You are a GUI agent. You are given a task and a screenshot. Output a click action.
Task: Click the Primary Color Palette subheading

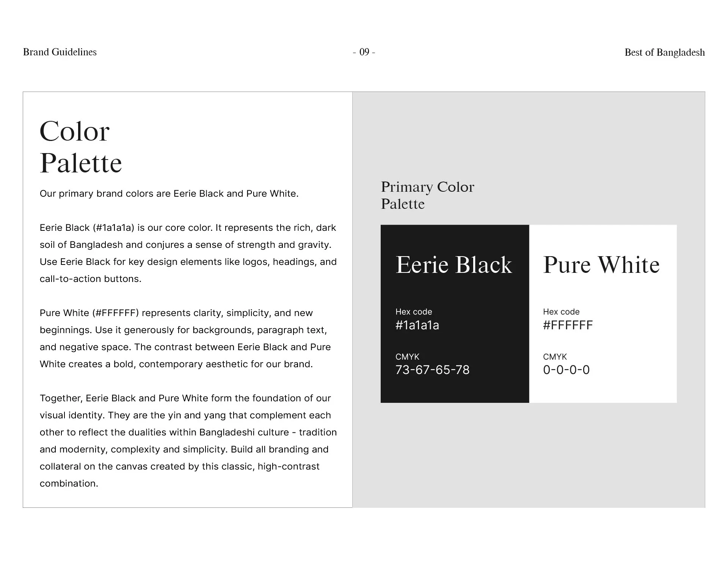427,195
